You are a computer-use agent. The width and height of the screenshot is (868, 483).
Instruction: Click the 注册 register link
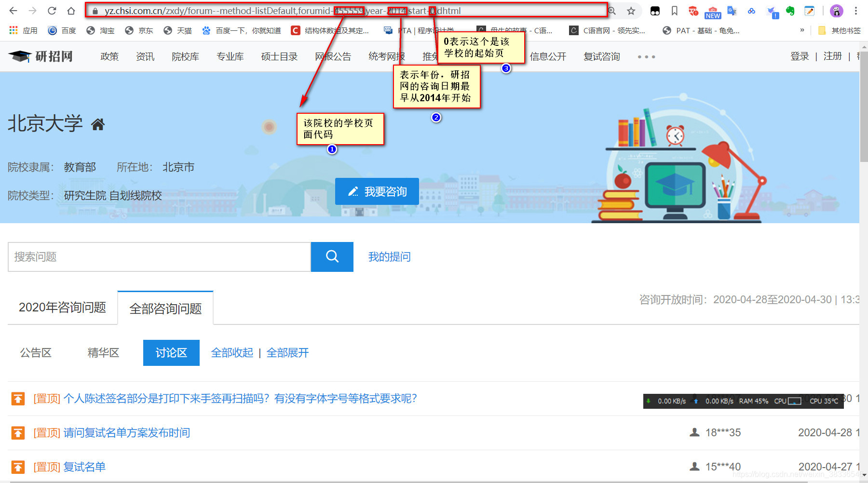point(833,56)
